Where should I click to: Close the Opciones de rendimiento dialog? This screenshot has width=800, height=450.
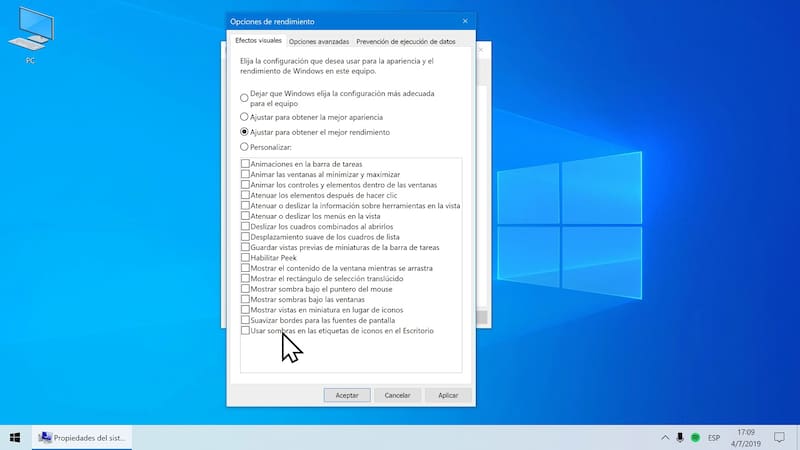[x=465, y=21]
